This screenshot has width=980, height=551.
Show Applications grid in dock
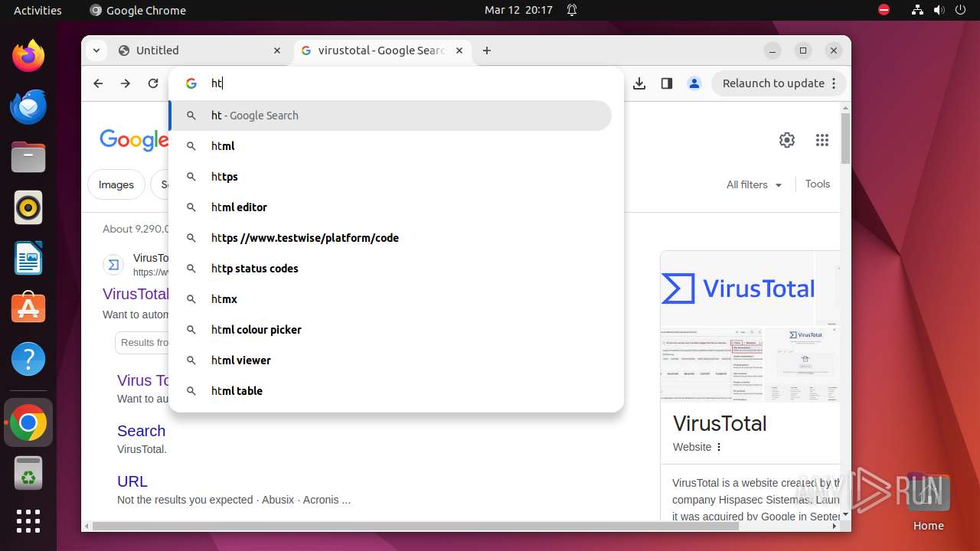pos(28,521)
